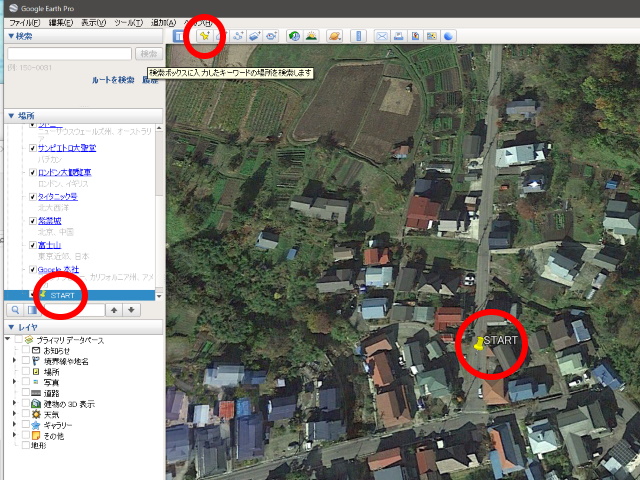Click the お知らせ envelope layer icon
Image resolution: width=640 pixels, height=480 pixels.
(36, 350)
